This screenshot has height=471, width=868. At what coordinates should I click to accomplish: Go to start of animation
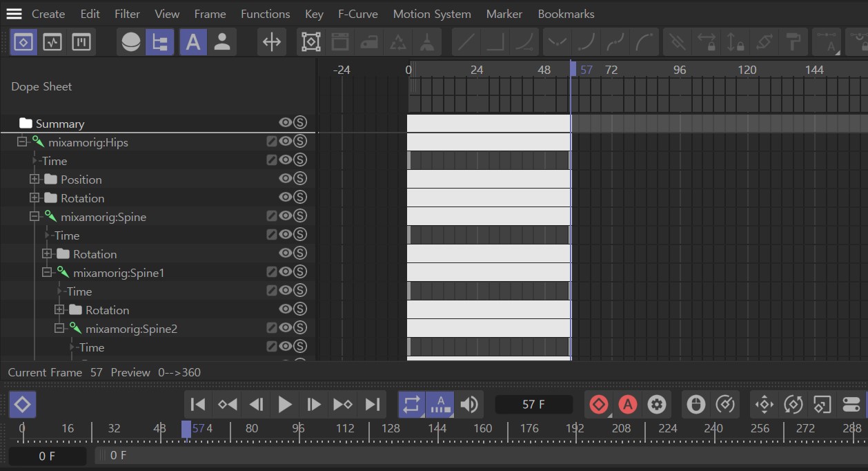point(198,404)
